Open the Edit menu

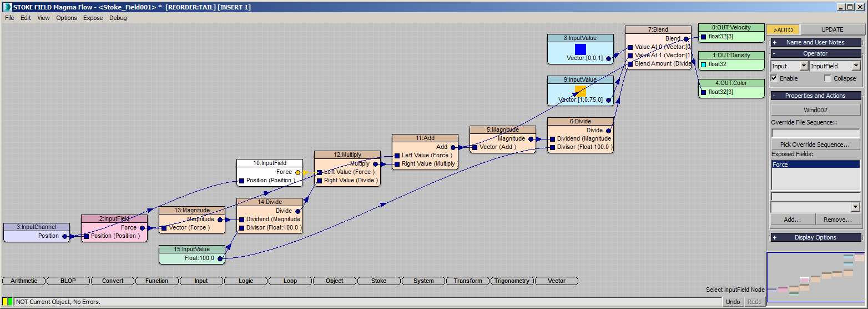[x=26, y=18]
